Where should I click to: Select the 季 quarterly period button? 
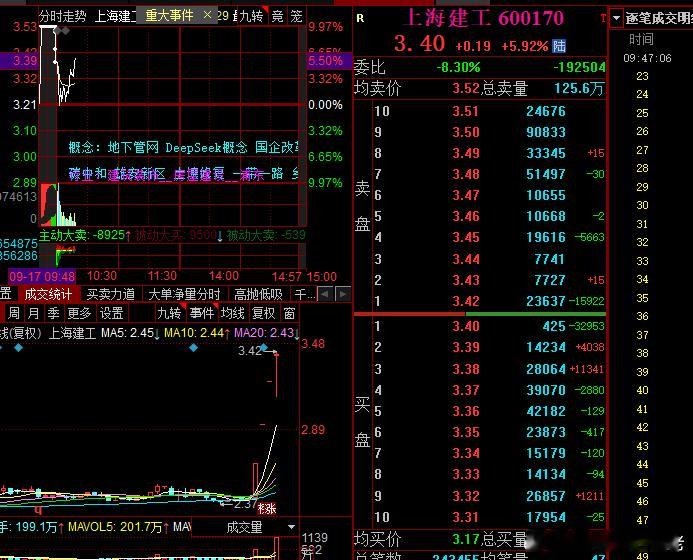(x=53, y=313)
